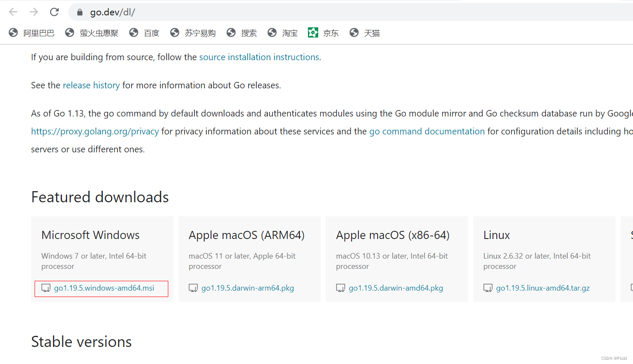The width and height of the screenshot is (633, 364).
Task: Open the 淘宝 bookmark
Action: coord(283,33)
